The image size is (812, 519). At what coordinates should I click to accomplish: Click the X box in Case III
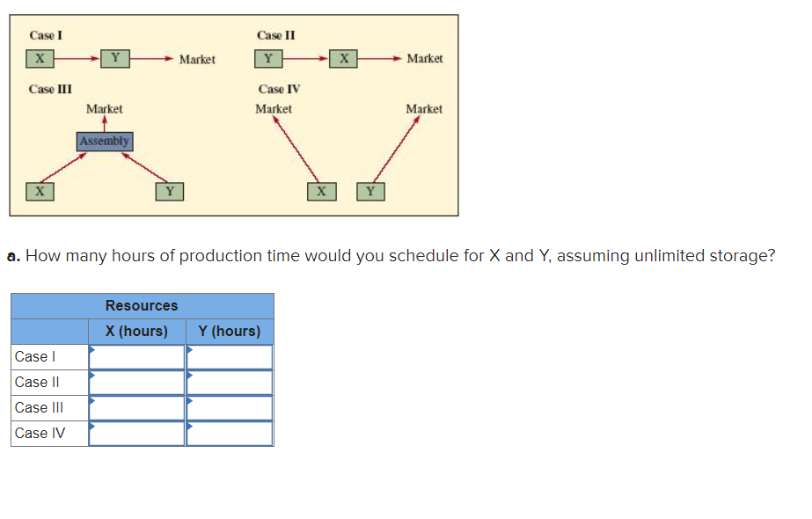39,191
